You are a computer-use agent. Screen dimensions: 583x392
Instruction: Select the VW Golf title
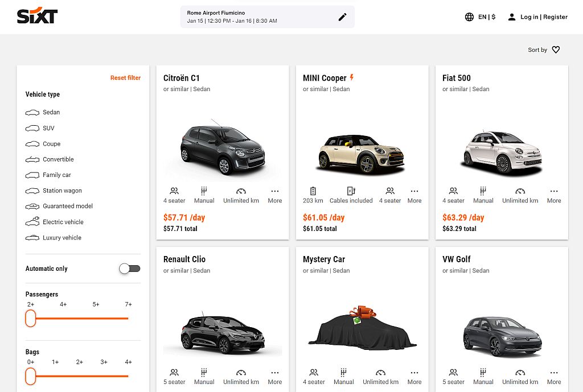coord(456,259)
